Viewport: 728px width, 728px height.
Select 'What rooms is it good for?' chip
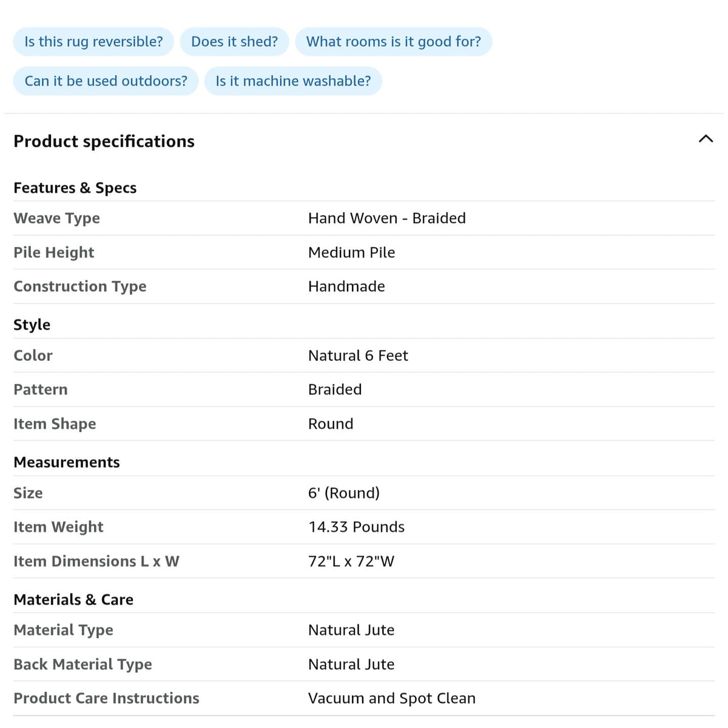(x=393, y=41)
